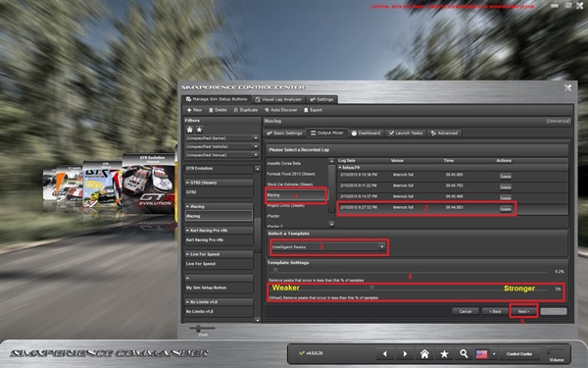The image size is (588, 368).
Task: Collapse the Kart Racing Pro group
Action: (x=187, y=231)
